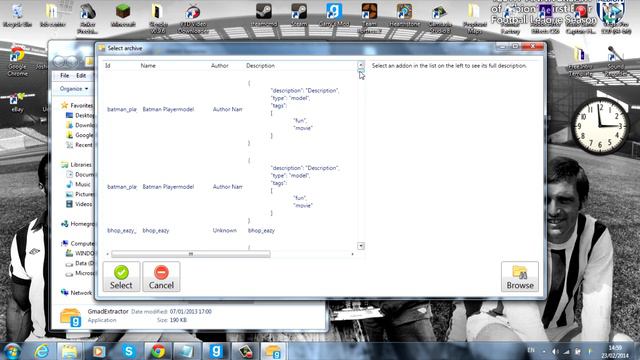Open Skype from taskbar
640x360 pixels.
pos(129,351)
